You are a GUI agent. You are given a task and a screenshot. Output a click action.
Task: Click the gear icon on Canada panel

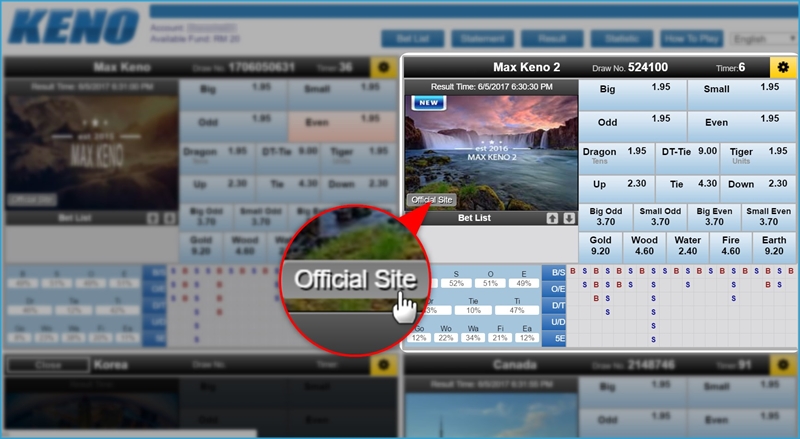(781, 365)
